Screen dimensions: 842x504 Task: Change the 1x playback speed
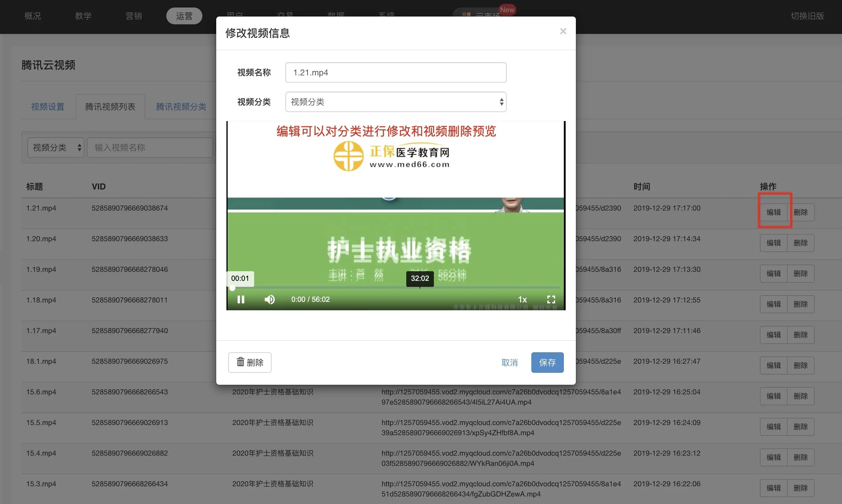pos(522,299)
